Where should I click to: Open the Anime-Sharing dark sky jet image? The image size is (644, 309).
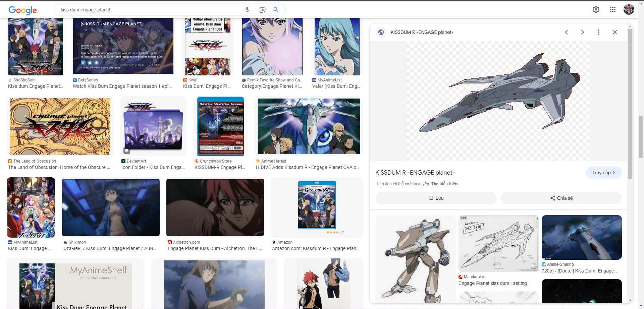582,237
